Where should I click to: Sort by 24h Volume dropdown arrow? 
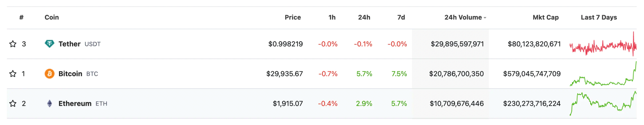[485, 18]
